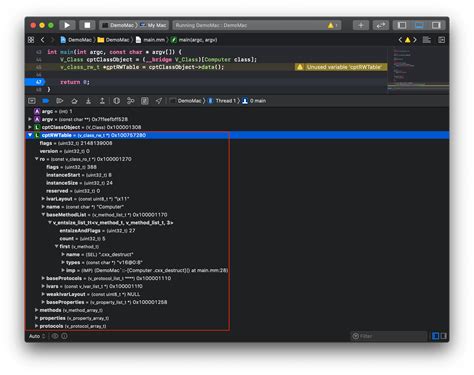474x375 pixels.
Task: Open the Auto variables scope menu
Action: coord(37,336)
